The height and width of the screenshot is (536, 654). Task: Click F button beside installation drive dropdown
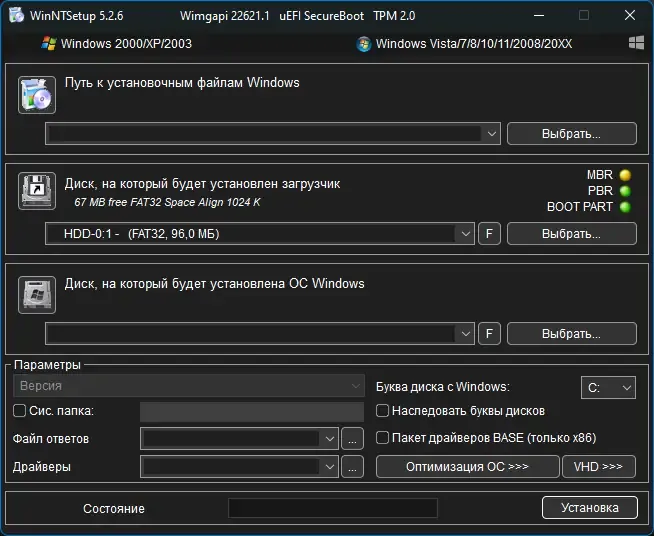pos(489,333)
